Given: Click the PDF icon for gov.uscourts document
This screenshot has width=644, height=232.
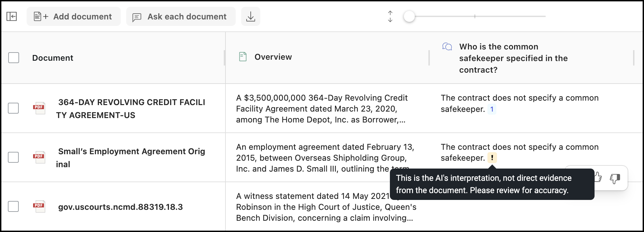Looking at the screenshot, I should pyautogui.click(x=39, y=206).
